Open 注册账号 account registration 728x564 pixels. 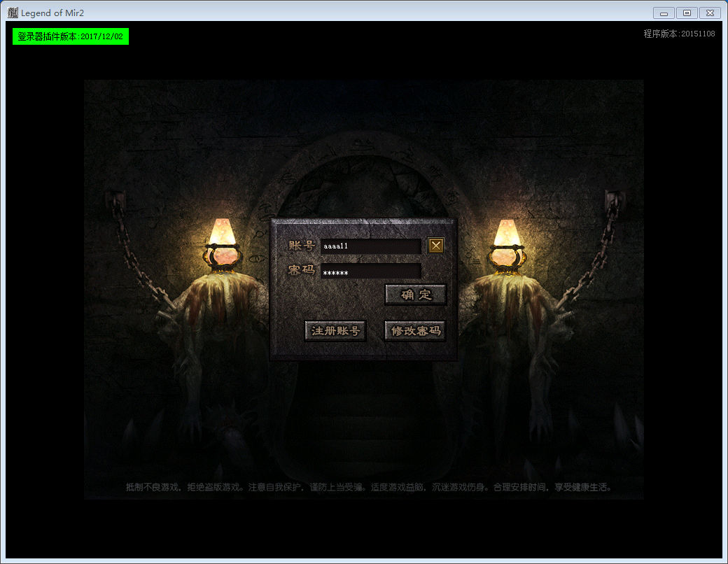click(x=335, y=331)
